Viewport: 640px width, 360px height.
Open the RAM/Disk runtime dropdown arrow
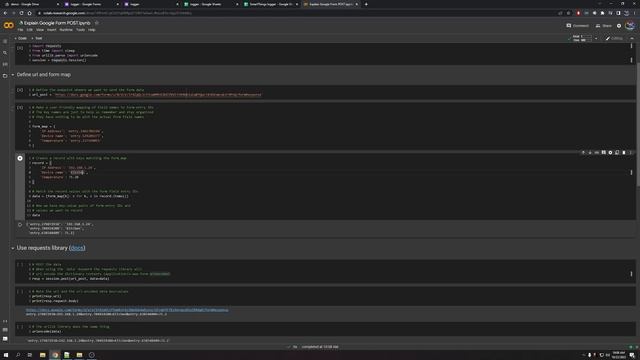[x=596, y=38]
